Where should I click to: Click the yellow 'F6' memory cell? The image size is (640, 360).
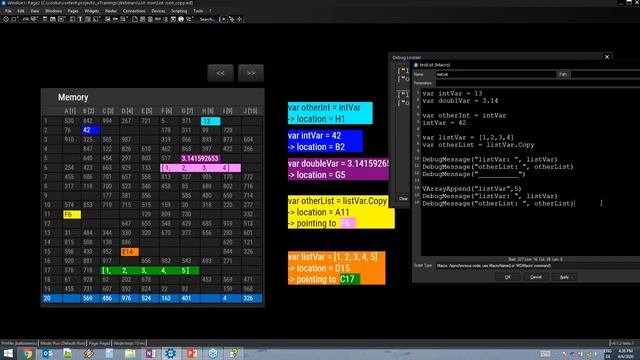pos(72,214)
